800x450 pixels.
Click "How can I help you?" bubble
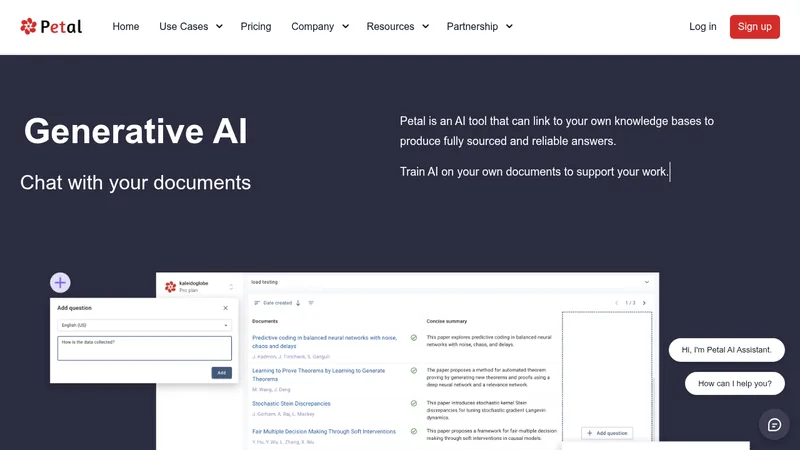(735, 384)
